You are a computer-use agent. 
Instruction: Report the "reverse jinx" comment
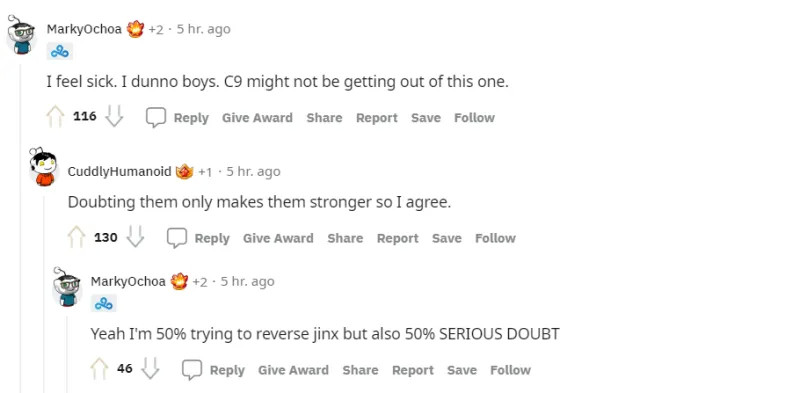point(413,370)
